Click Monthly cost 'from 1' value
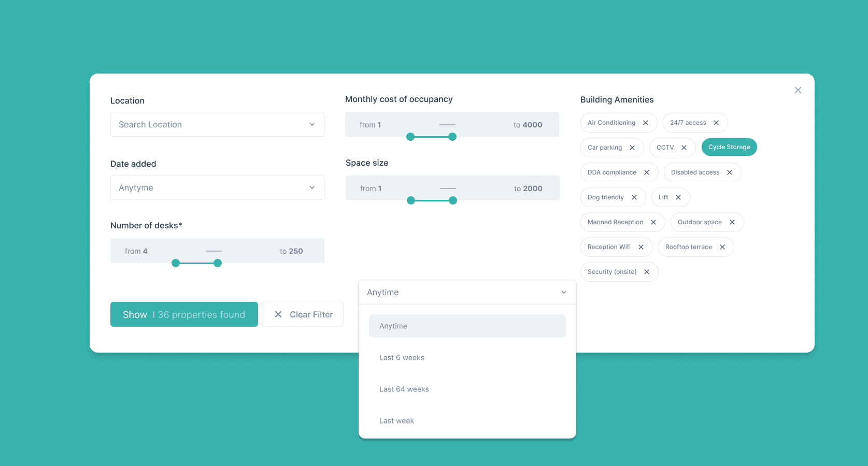The height and width of the screenshot is (466, 868). (x=370, y=125)
